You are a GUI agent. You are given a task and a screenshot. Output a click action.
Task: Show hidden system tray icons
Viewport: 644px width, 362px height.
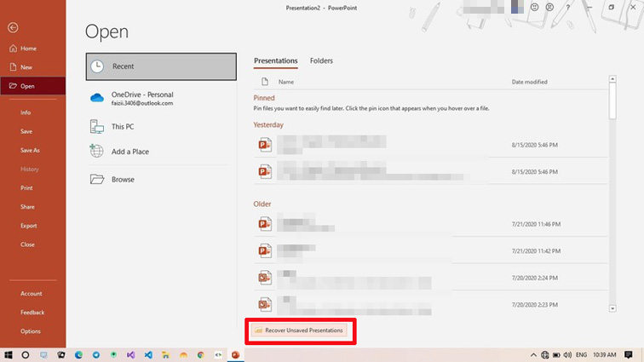coord(533,354)
